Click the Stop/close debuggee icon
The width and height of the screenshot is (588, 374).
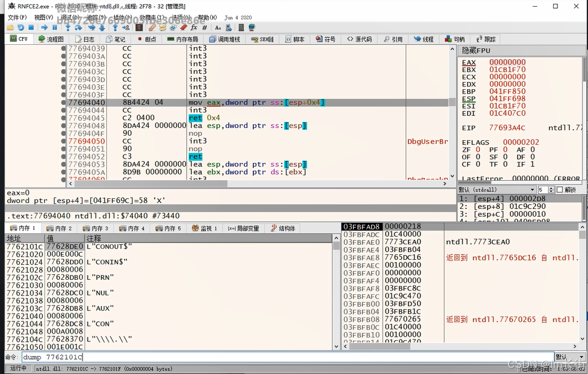(31, 27)
